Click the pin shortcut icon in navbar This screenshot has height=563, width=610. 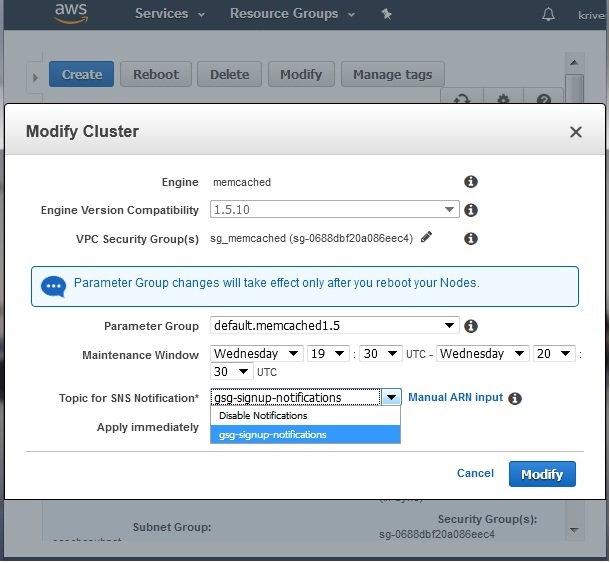pos(388,14)
